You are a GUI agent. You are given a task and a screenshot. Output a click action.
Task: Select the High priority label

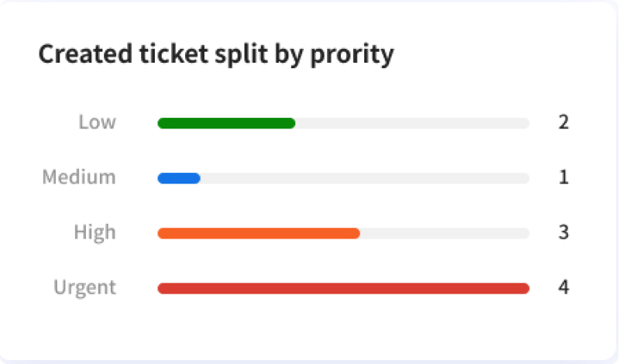95,232
